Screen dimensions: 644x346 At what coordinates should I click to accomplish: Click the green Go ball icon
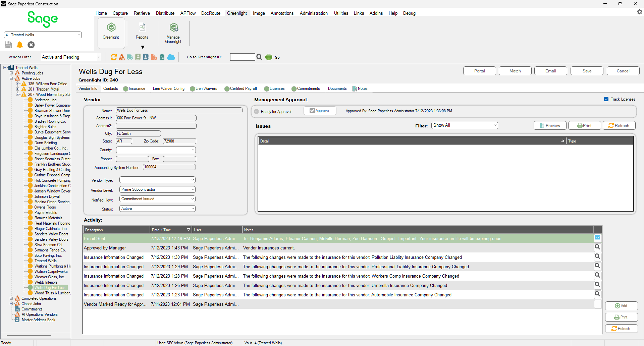tap(269, 57)
